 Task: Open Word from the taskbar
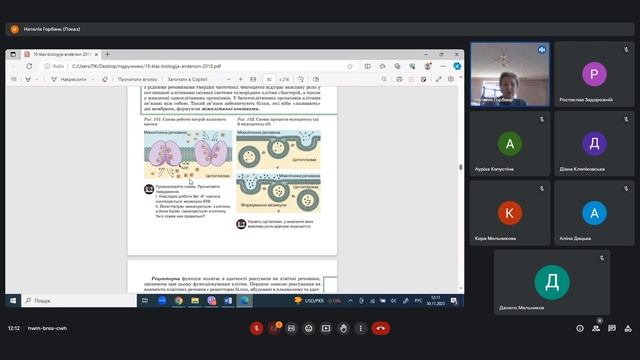[x=228, y=300]
